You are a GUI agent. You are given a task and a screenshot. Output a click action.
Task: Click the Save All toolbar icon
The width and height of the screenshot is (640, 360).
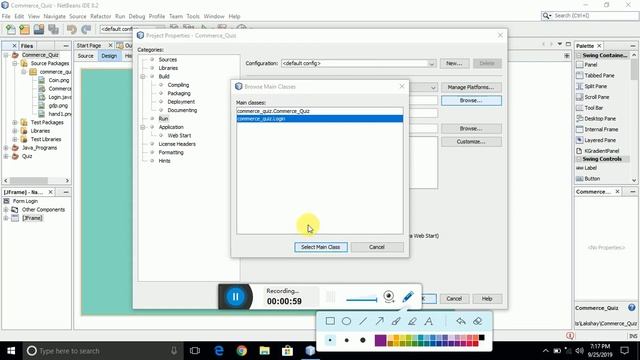point(53,29)
